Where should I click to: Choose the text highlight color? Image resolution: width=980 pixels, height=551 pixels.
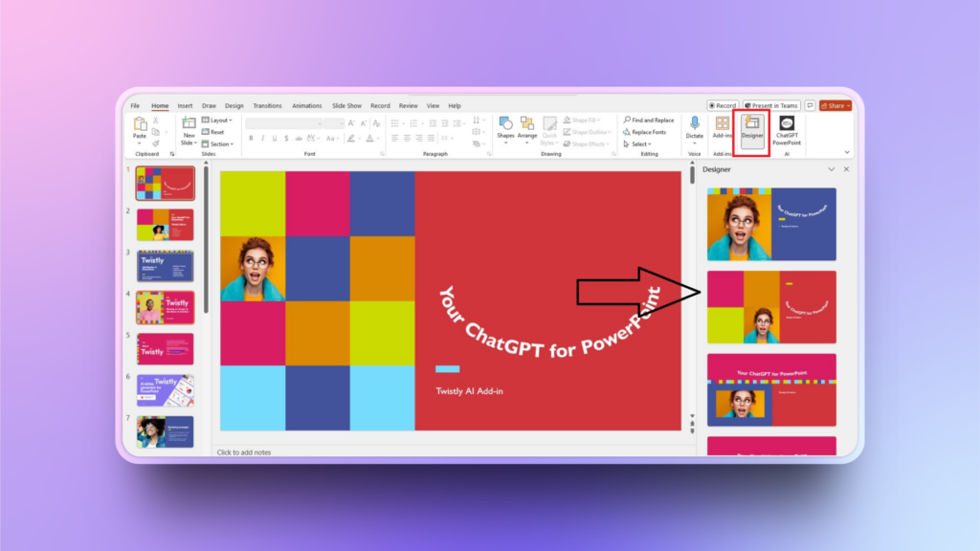(x=351, y=138)
